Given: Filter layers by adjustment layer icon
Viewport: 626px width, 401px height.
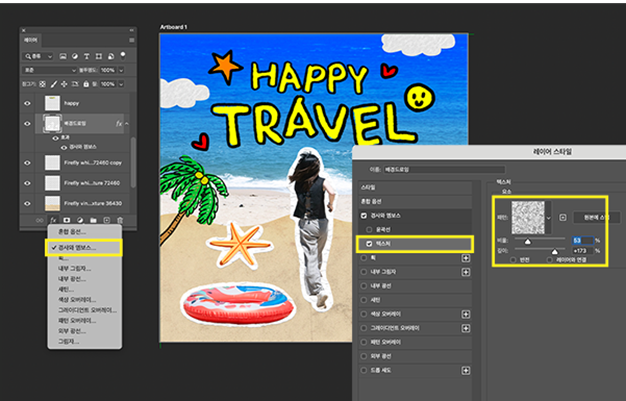Looking at the screenshot, I should point(75,56).
